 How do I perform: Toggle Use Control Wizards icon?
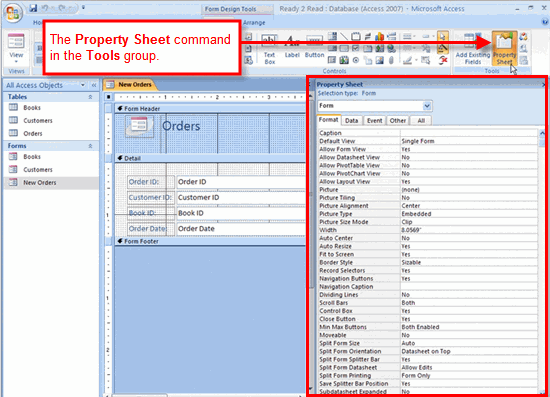click(x=443, y=48)
